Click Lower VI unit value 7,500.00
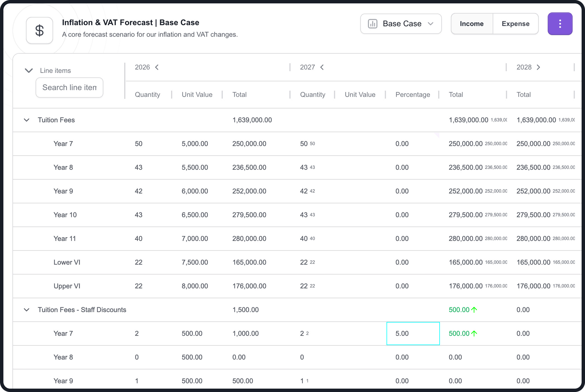The height and width of the screenshot is (392, 585). pos(195,262)
